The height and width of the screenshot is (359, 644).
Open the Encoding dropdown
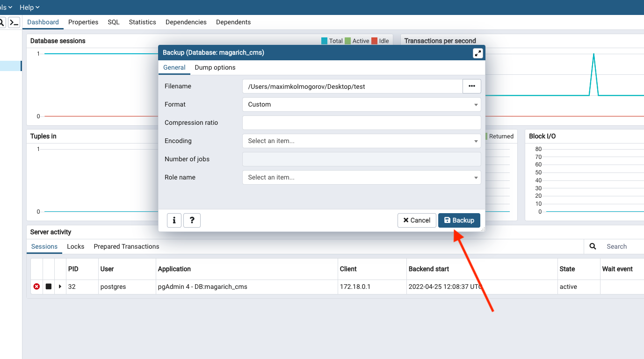click(x=362, y=141)
